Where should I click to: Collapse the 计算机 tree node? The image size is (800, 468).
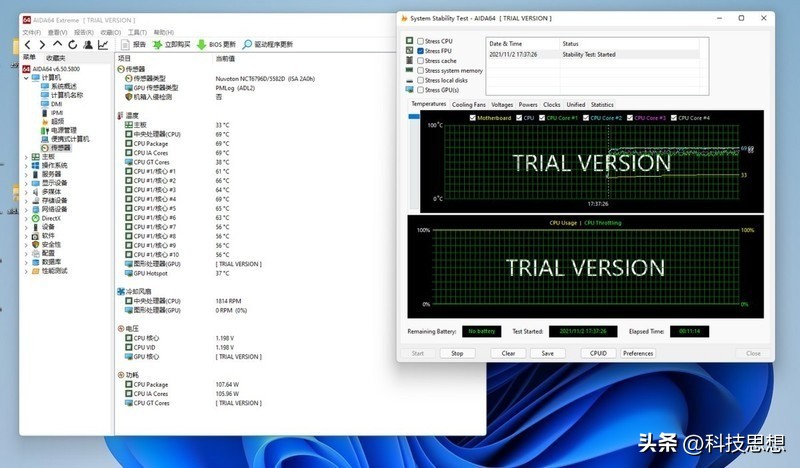28,77
